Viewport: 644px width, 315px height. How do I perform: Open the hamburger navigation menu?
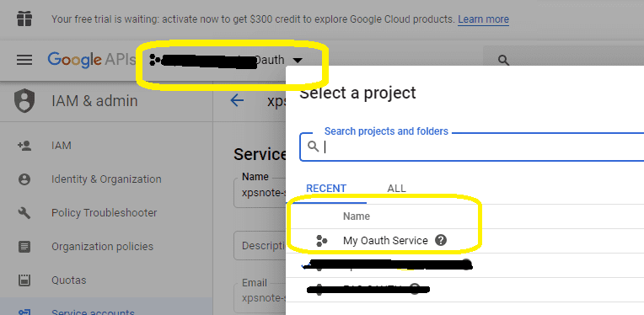(x=24, y=60)
